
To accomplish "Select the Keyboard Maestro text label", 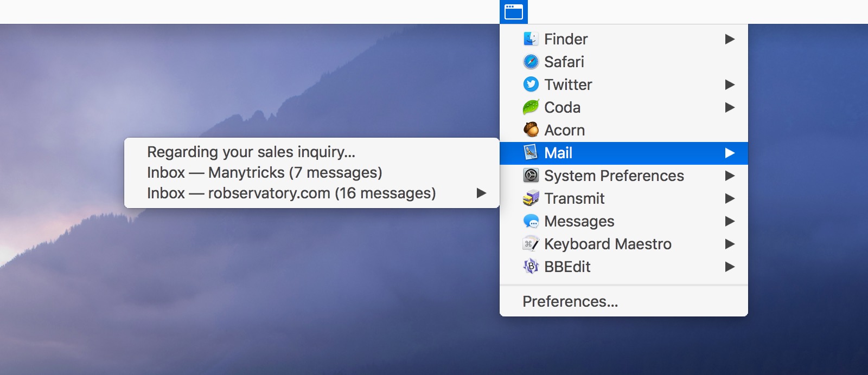I will coord(608,244).
